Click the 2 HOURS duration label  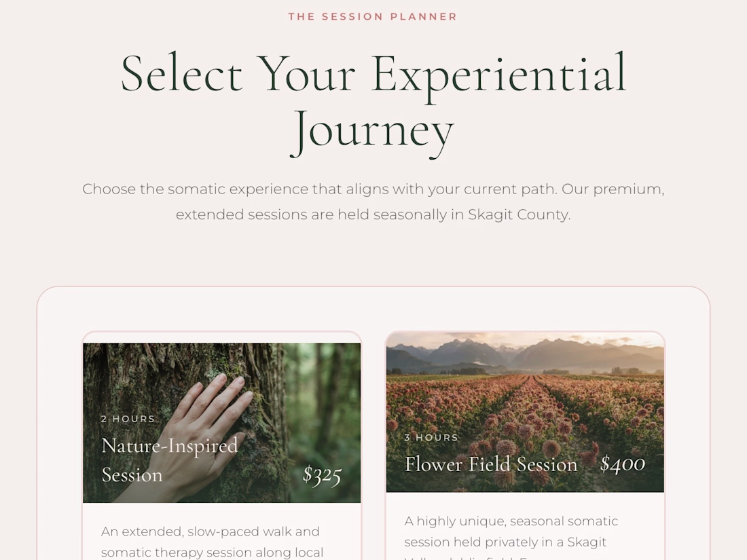click(128, 419)
